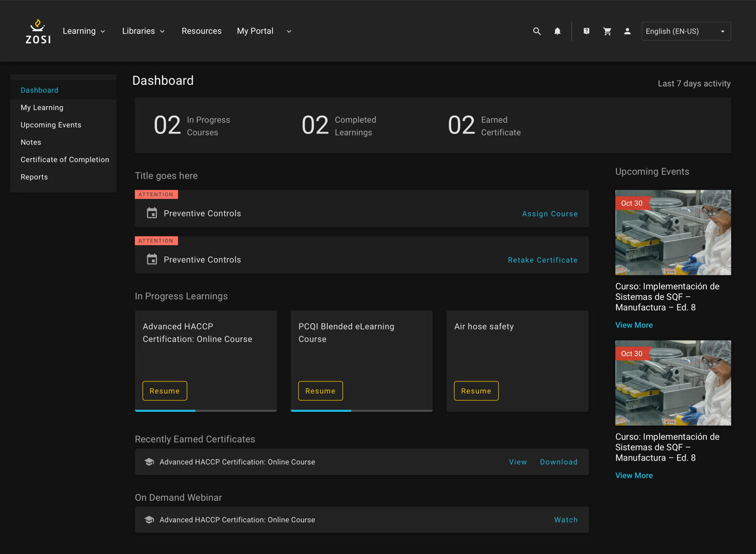This screenshot has width=756, height=554.
Task: Expand the Libraries dropdown menu
Action: 143,32
